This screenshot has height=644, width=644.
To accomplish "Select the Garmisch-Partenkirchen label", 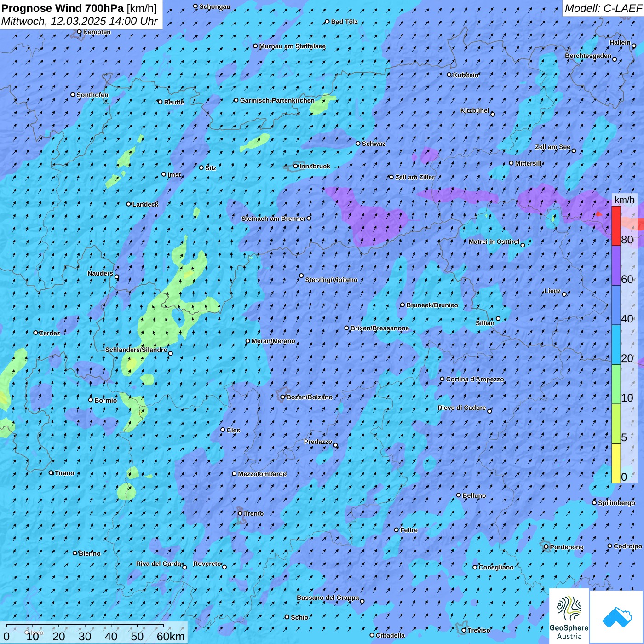I will pyautogui.click(x=277, y=100).
